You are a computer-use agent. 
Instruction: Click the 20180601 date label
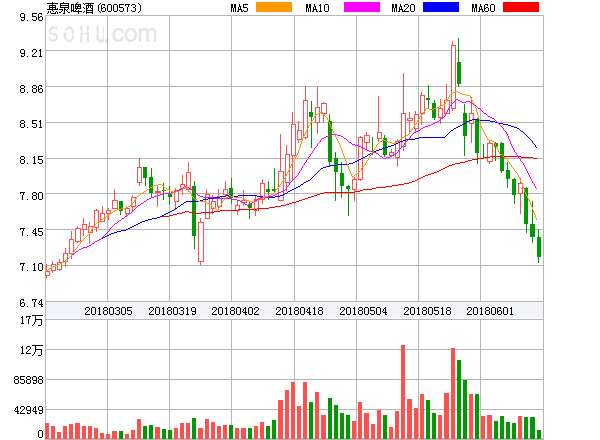pos(490,311)
